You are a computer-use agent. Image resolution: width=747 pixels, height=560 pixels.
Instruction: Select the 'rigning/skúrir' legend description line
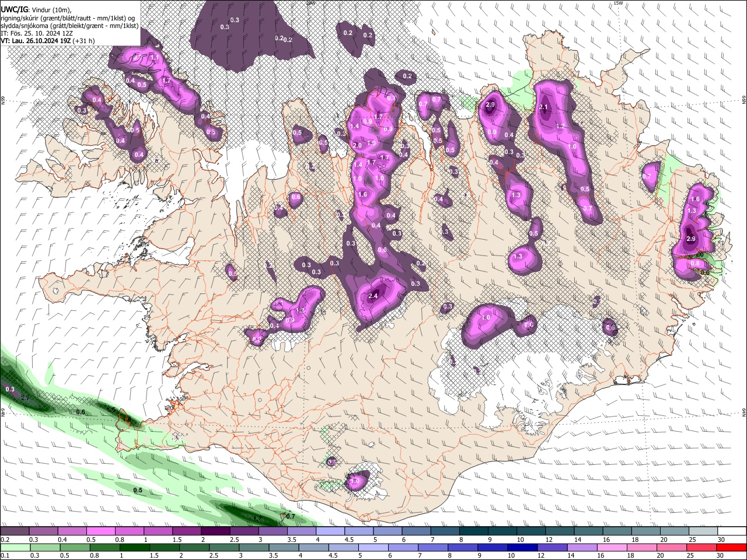coord(68,17)
